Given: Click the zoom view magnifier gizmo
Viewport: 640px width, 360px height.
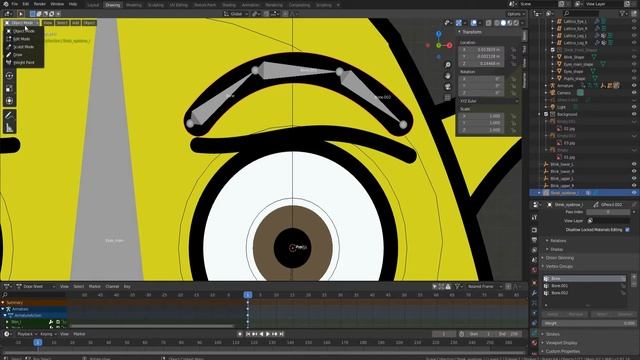Looking at the screenshot, I should (x=448, y=65).
